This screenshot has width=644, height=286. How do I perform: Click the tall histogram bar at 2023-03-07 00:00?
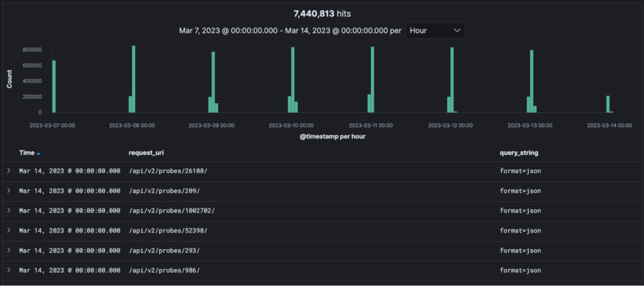(54, 86)
